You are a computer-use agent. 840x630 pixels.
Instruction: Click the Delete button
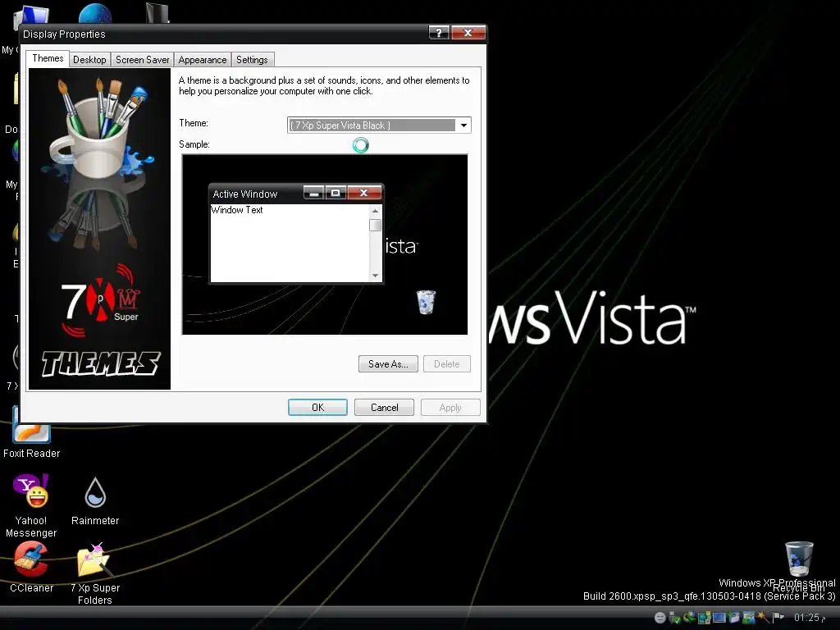point(447,363)
